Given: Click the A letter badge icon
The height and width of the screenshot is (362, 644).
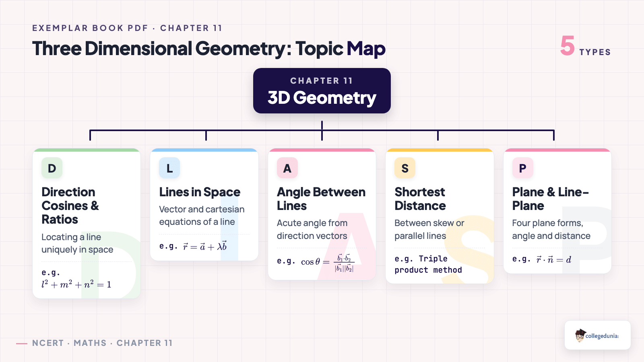Looking at the screenshot, I should tap(287, 168).
